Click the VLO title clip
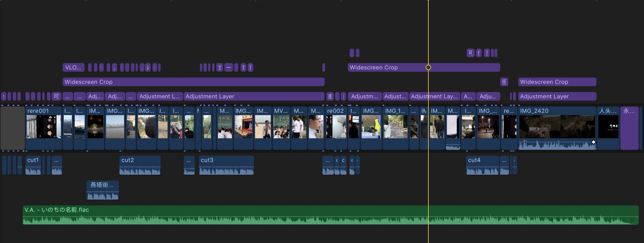644x243 pixels. coord(73,67)
